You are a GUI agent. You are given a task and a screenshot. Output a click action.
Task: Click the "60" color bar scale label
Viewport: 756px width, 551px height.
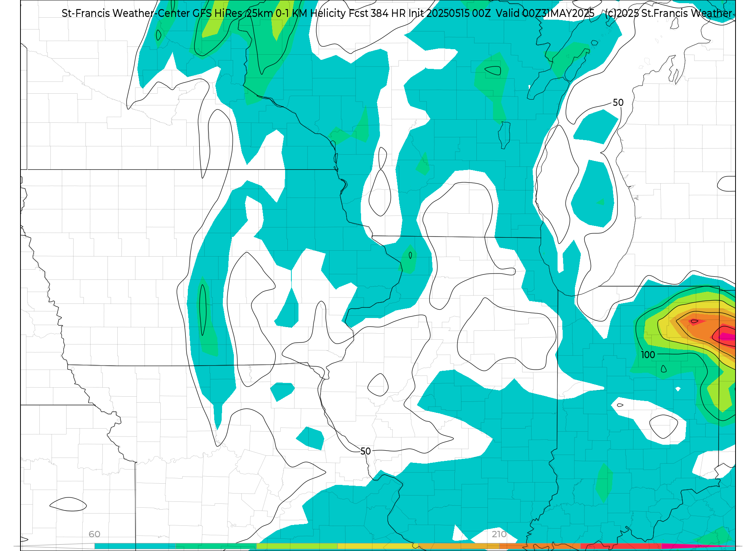pyautogui.click(x=94, y=534)
